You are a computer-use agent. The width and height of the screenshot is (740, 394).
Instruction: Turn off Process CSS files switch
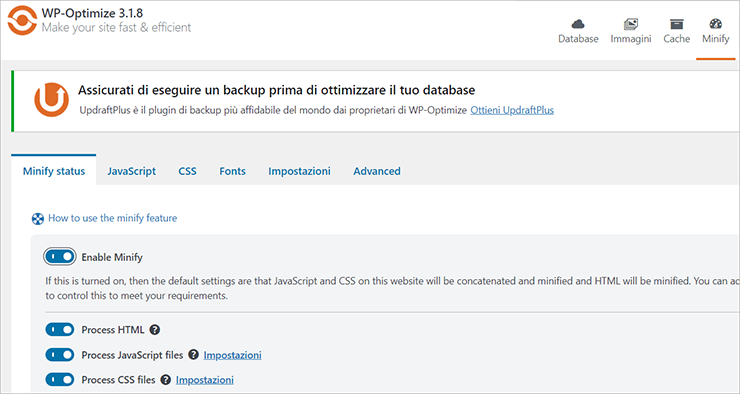point(60,379)
